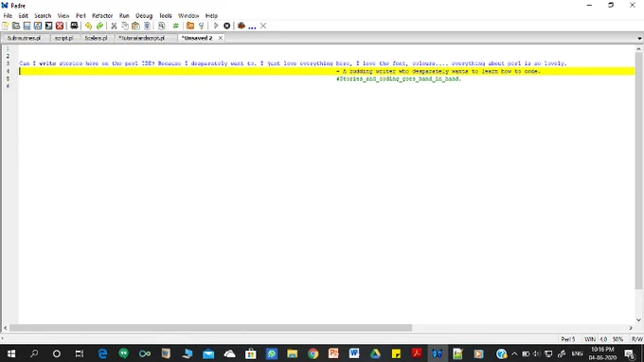Open the Edit menu
The width and height of the screenshot is (644, 362).
pos(23,15)
